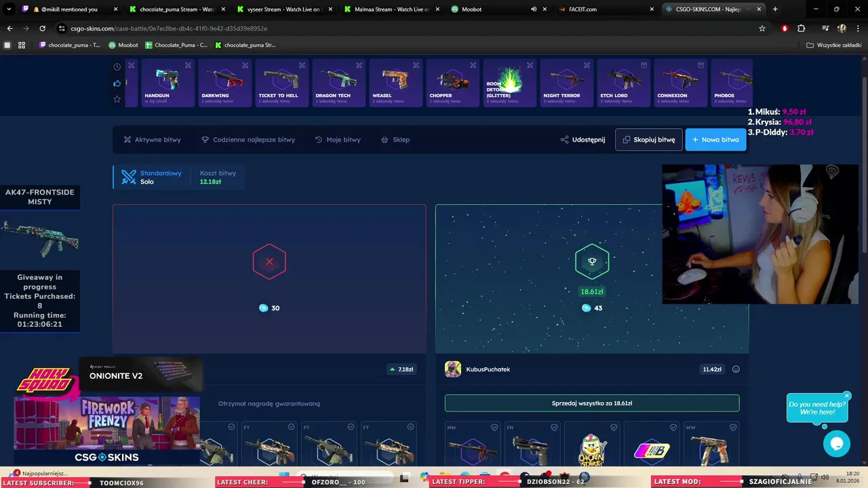This screenshot has width=868, height=488.
Task: Open the Chrome profile avatar
Action: click(842, 28)
